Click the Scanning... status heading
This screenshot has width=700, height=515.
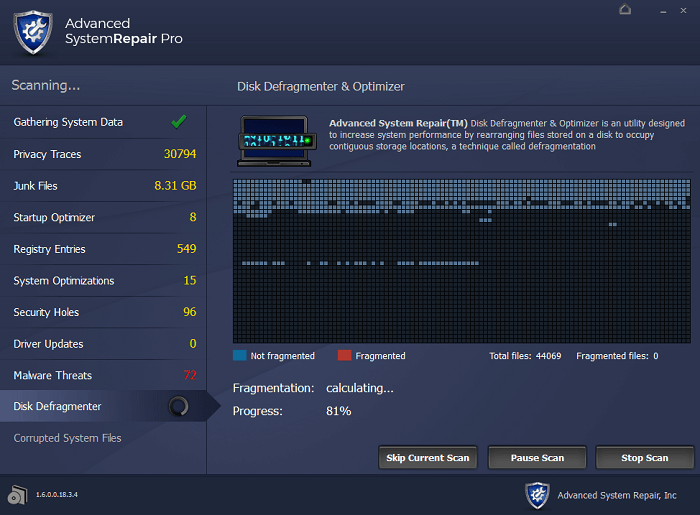coord(46,85)
